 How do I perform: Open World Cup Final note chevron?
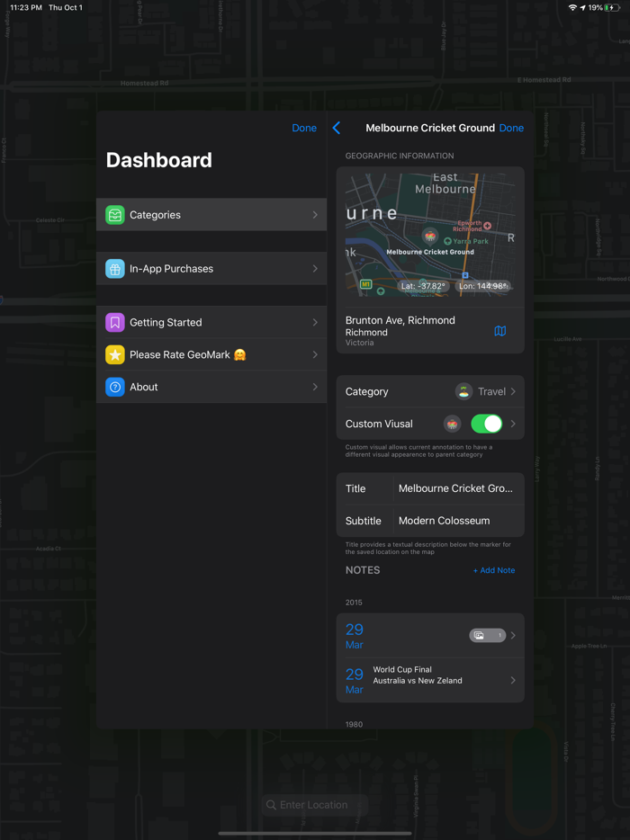[x=513, y=680]
